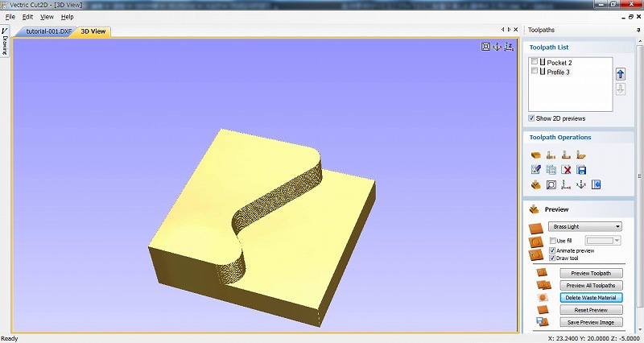Uncheck the Animate preview option
Screen dimensions: 644x343
click(x=552, y=250)
